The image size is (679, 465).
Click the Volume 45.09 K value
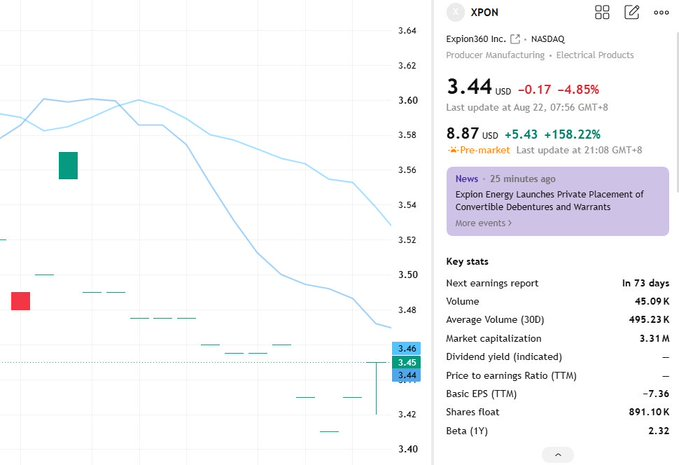652,301
